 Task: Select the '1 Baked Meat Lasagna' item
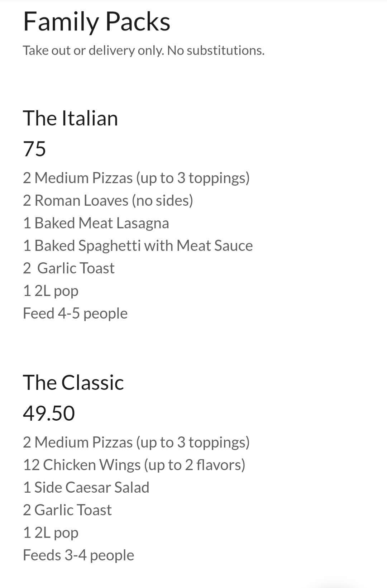(96, 223)
